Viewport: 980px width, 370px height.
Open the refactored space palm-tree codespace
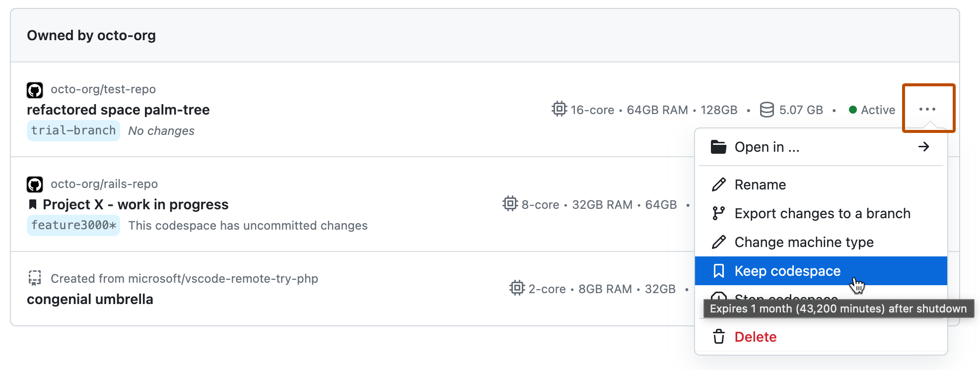tap(118, 110)
